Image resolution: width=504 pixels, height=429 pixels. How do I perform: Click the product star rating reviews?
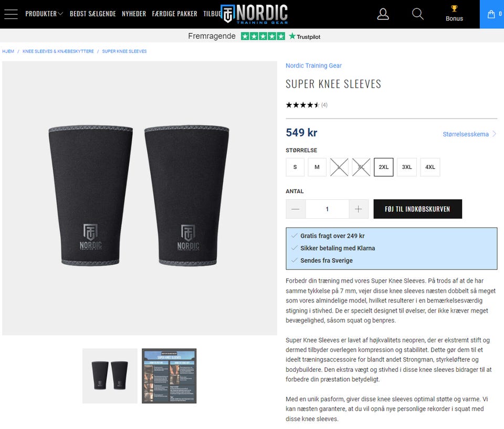(x=306, y=105)
